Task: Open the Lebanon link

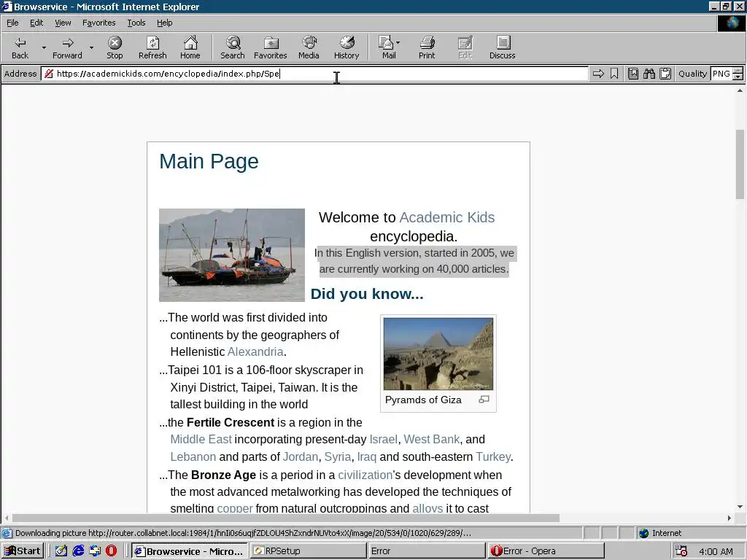Action: (x=193, y=456)
